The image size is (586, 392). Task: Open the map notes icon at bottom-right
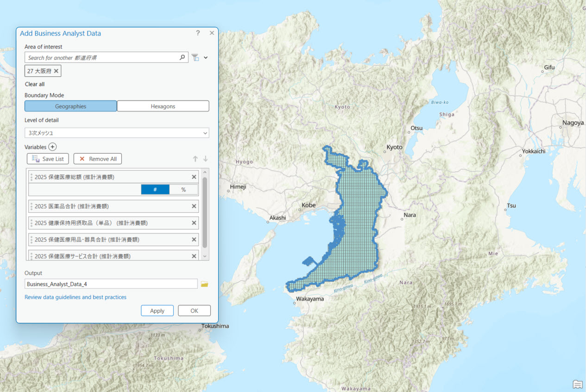tap(577, 384)
